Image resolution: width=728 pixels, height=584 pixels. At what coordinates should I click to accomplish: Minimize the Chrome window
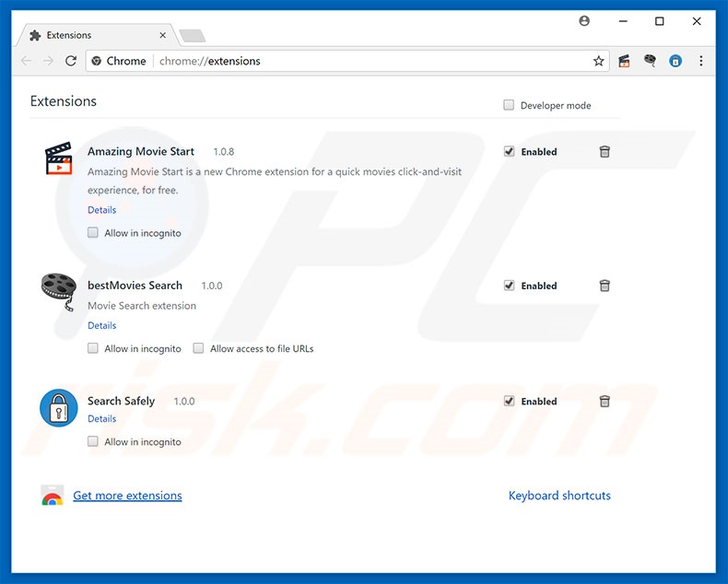click(623, 21)
